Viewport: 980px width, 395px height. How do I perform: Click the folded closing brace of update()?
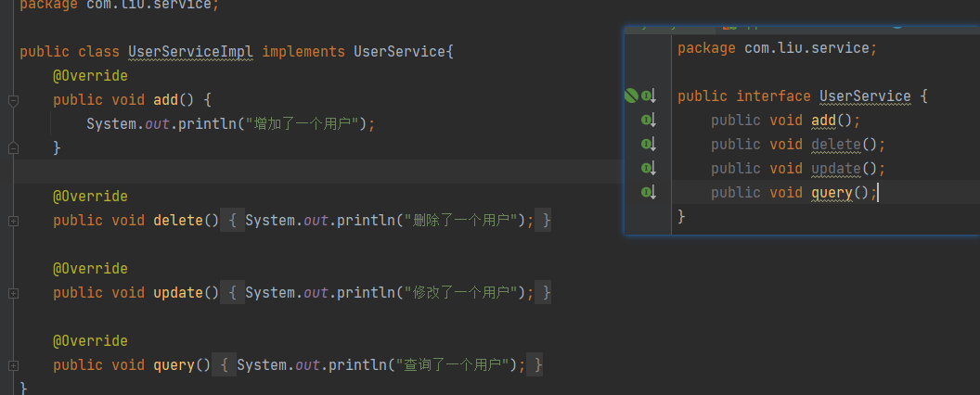(x=547, y=292)
